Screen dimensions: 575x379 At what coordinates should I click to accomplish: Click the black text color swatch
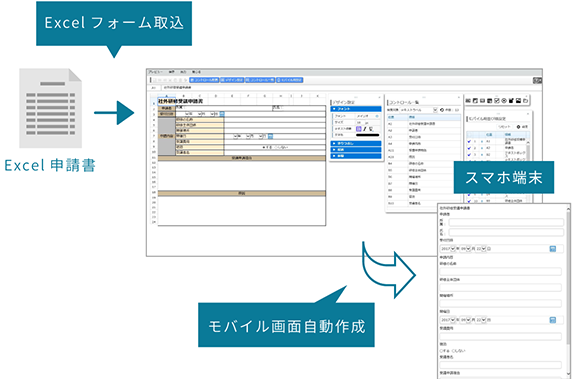click(368, 135)
